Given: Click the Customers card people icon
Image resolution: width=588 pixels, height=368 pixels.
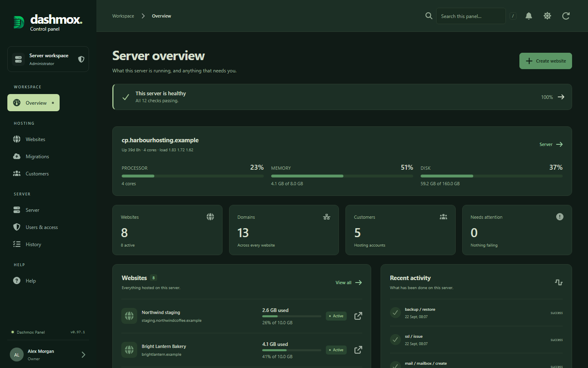Looking at the screenshot, I should tap(443, 217).
